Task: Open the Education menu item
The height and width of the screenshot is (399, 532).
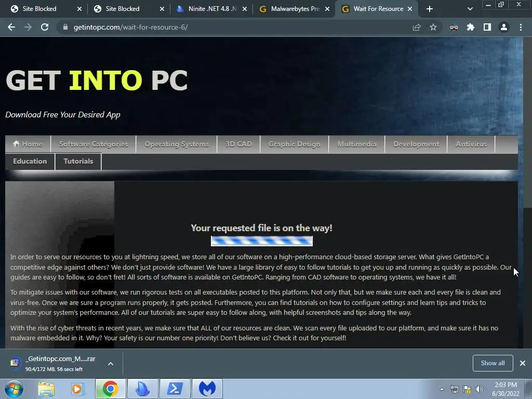Action: click(x=30, y=161)
